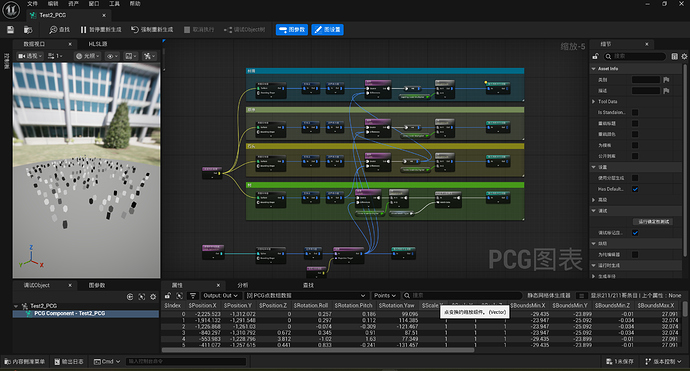
Task: Toggle the blue 图参数 graph parameters button
Action: 292,29
